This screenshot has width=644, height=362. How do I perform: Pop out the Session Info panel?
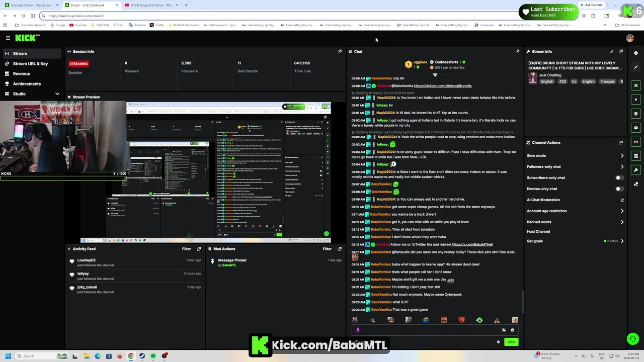point(339,51)
